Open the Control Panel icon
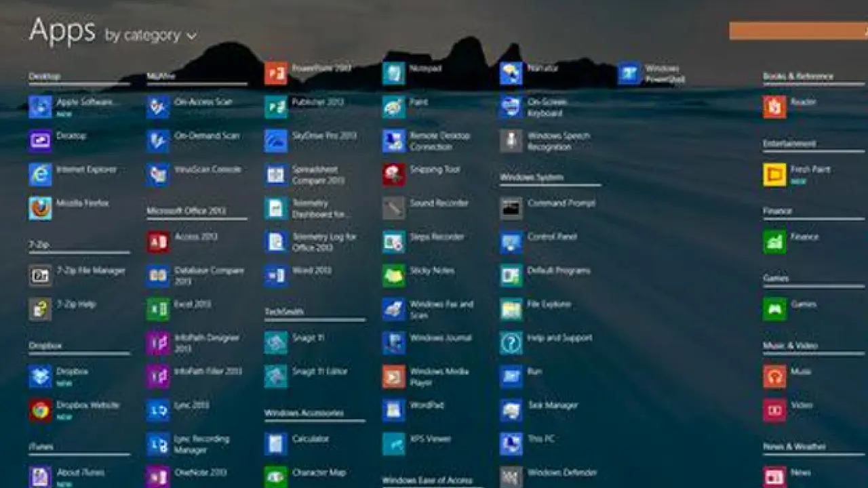Screen dimensions: 868x488 [511, 242]
